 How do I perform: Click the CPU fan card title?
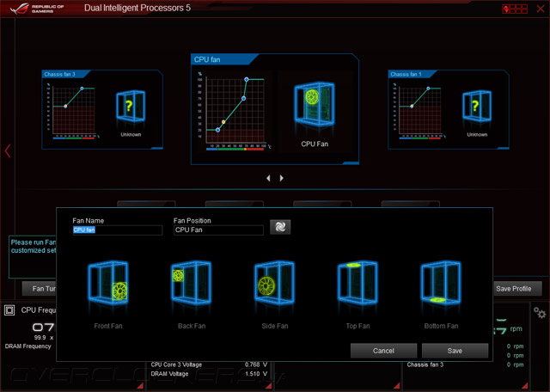point(207,59)
